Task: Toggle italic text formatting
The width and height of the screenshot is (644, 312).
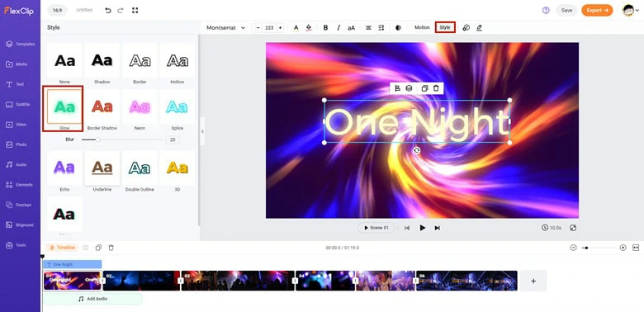Action: [339, 28]
